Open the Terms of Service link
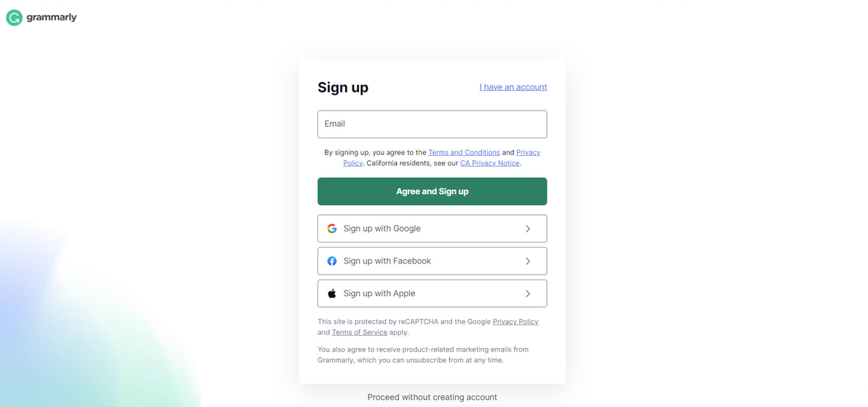The image size is (868, 407). tap(359, 333)
